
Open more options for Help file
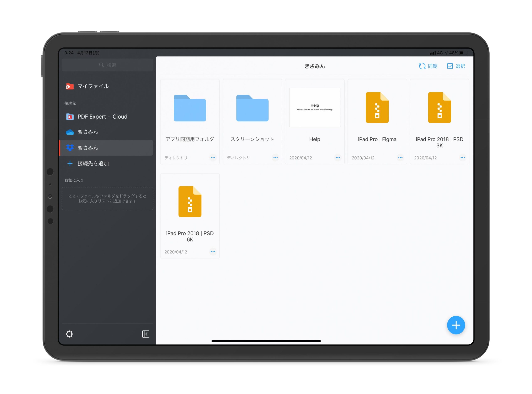(x=338, y=158)
